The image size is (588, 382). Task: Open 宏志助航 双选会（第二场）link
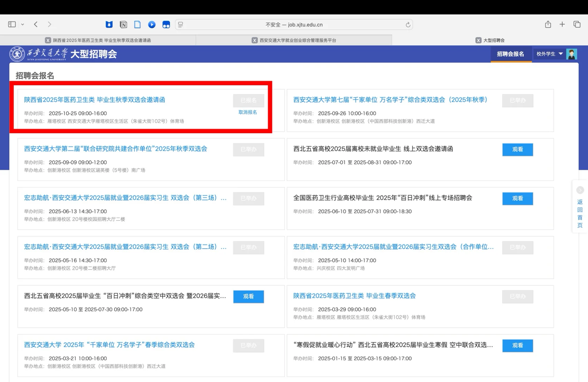[x=125, y=247]
